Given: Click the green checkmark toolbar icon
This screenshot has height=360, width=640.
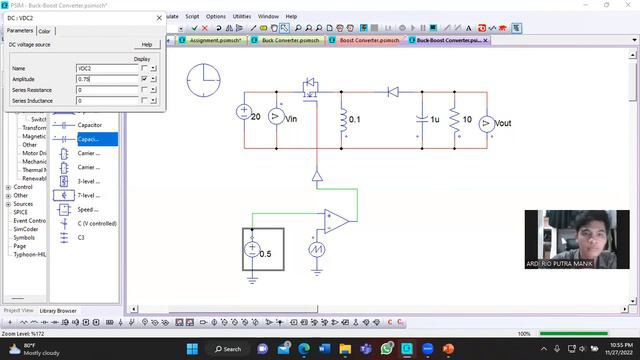Looking at the screenshot, I should point(194,28).
